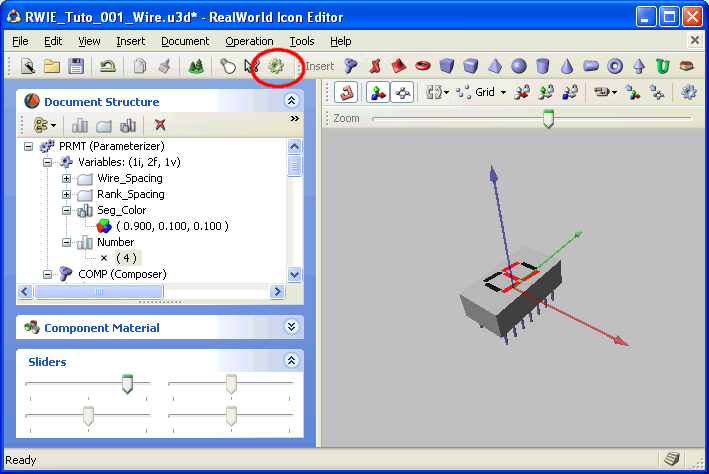Open the Edit menu

(53, 41)
